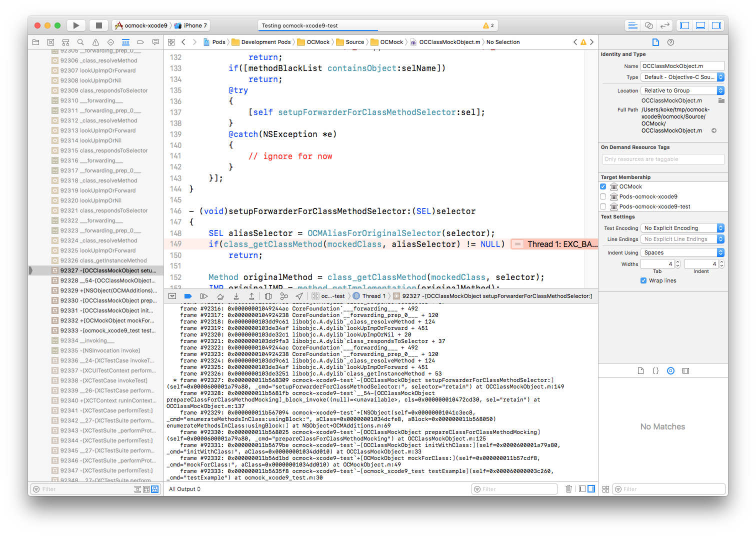The width and height of the screenshot is (756, 536).
Task: Open the Indent Using Spaces dropdown
Action: click(x=682, y=252)
